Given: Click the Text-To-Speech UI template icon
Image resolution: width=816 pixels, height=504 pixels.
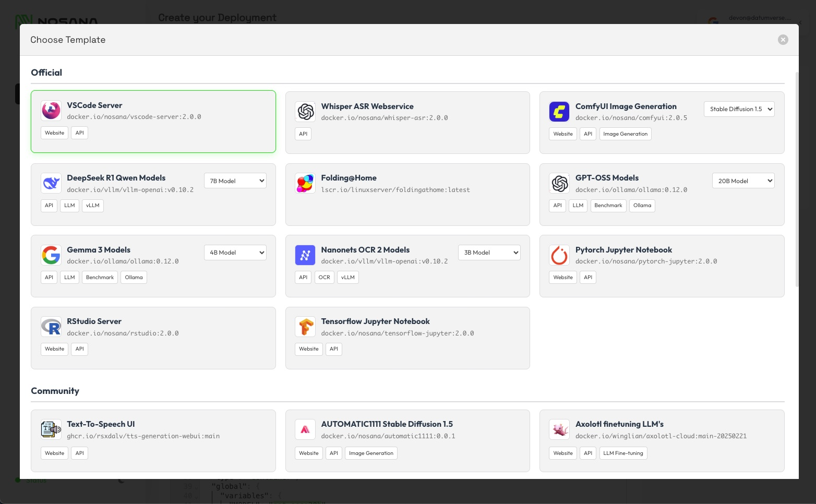Looking at the screenshot, I should click(51, 429).
